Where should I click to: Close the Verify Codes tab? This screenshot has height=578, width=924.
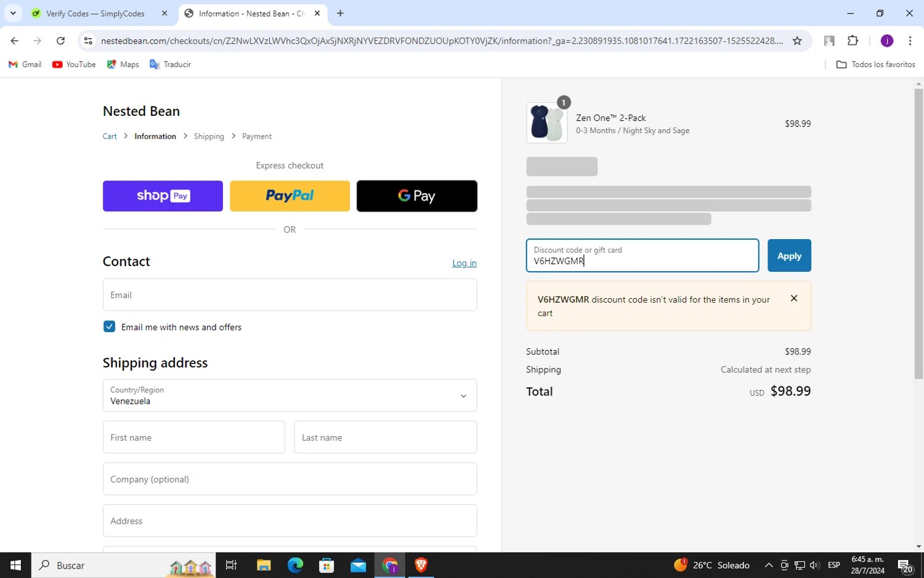(x=164, y=13)
